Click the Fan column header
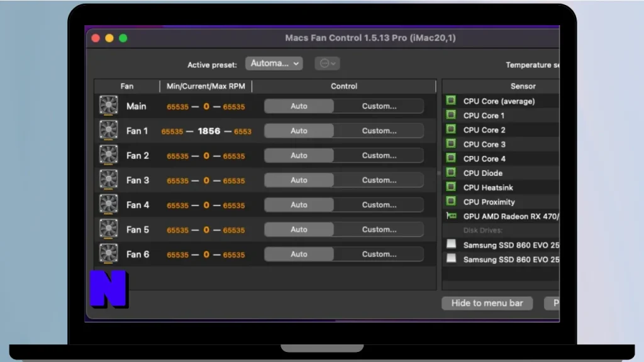The width and height of the screenshot is (644, 362). [x=127, y=86]
